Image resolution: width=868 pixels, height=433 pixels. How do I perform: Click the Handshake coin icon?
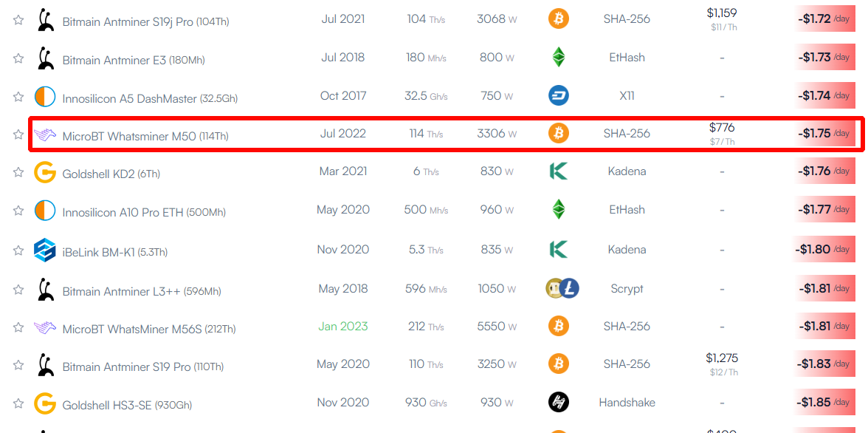(559, 402)
